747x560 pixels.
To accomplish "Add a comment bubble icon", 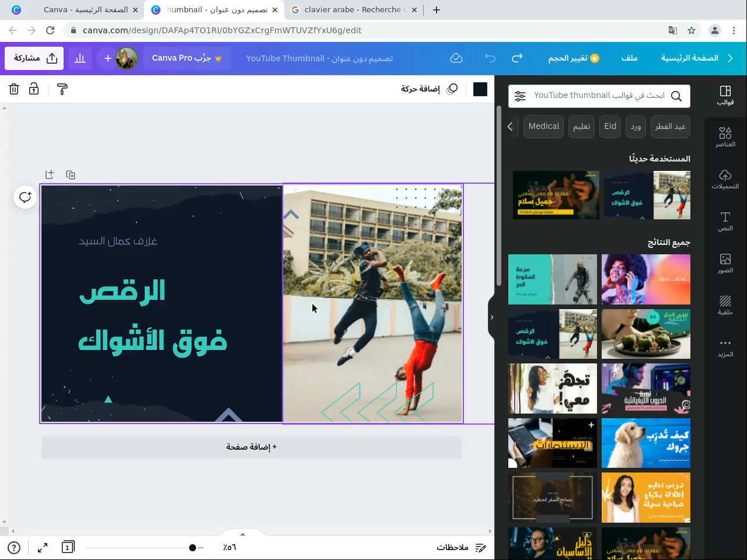I will tap(25, 197).
